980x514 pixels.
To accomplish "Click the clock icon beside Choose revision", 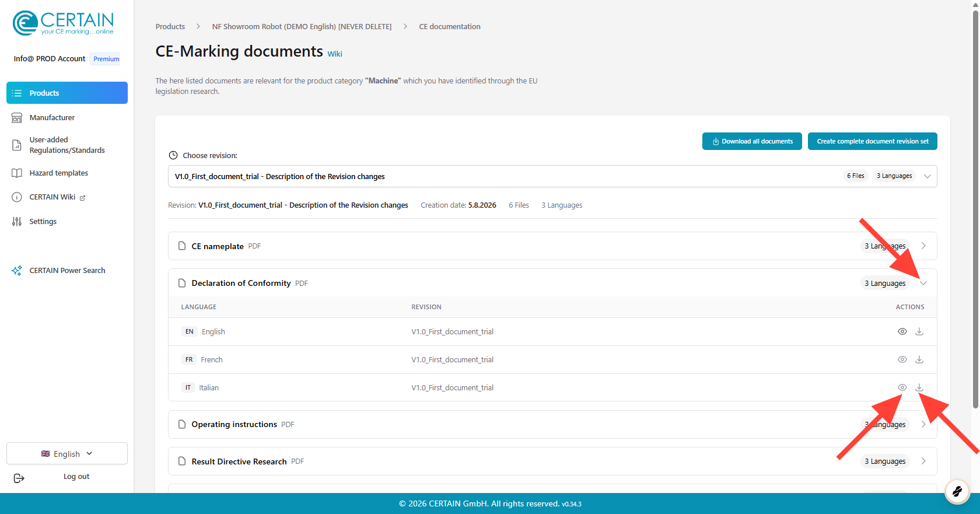I will pos(173,155).
